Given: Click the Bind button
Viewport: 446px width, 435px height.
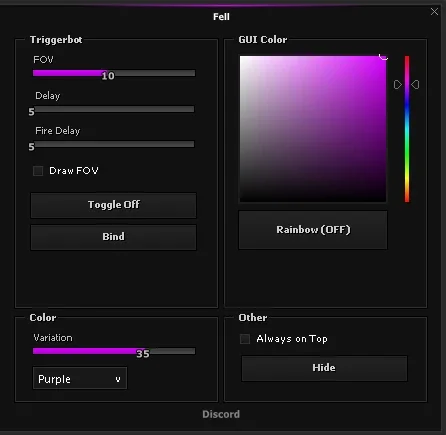Looking at the screenshot, I should 113,237.
